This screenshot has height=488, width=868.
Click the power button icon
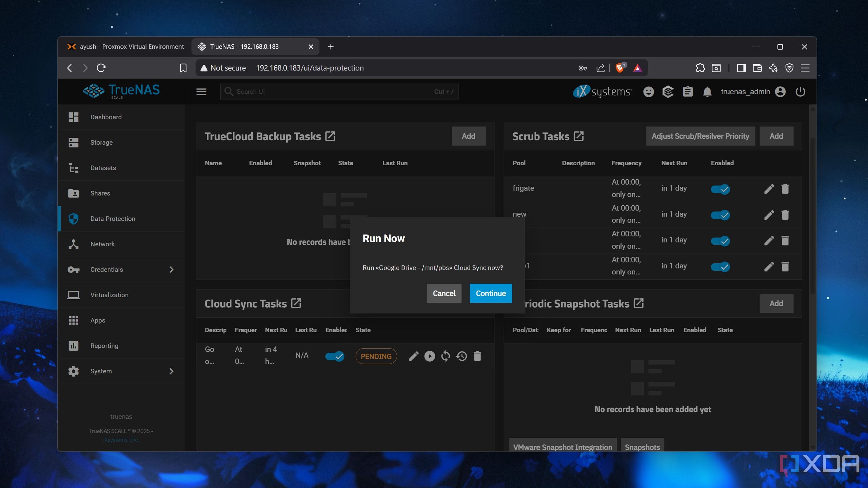pyautogui.click(x=800, y=91)
